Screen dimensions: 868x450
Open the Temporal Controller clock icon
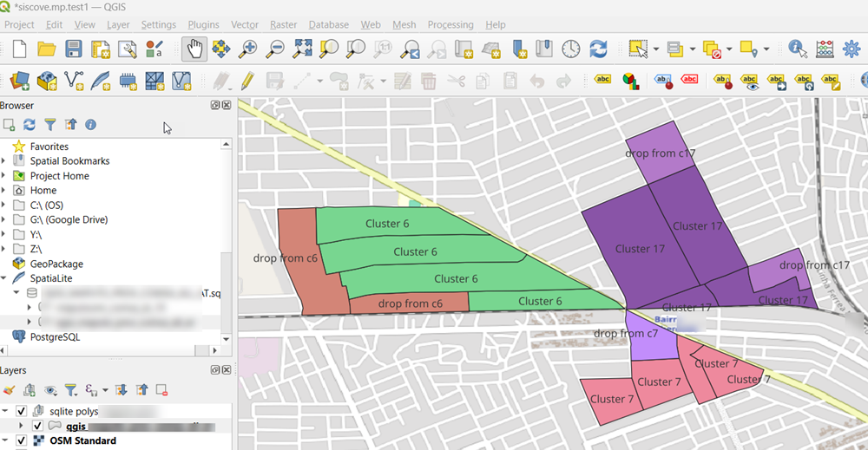coord(571,49)
